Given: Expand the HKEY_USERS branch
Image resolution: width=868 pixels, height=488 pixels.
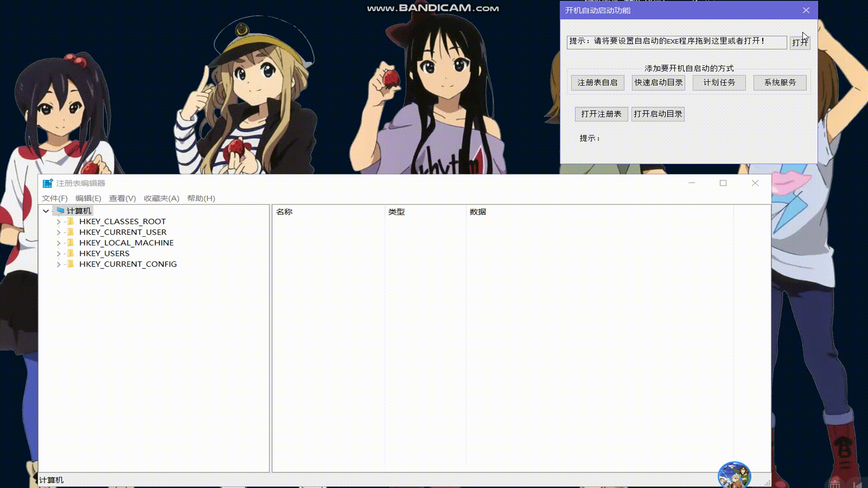Looking at the screenshot, I should (x=58, y=253).
